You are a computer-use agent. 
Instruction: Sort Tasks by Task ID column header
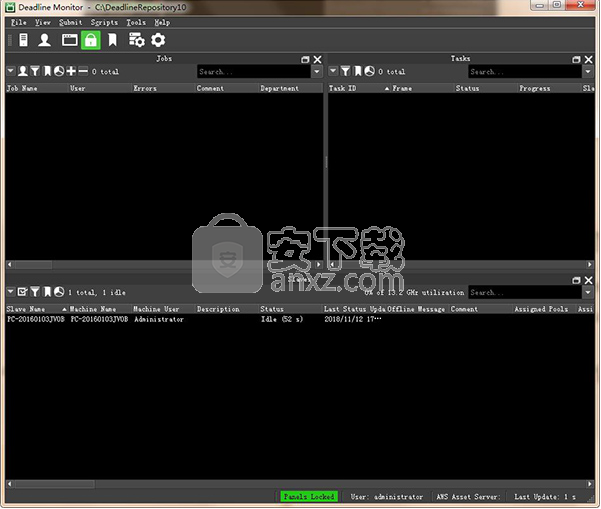[359, 88]
